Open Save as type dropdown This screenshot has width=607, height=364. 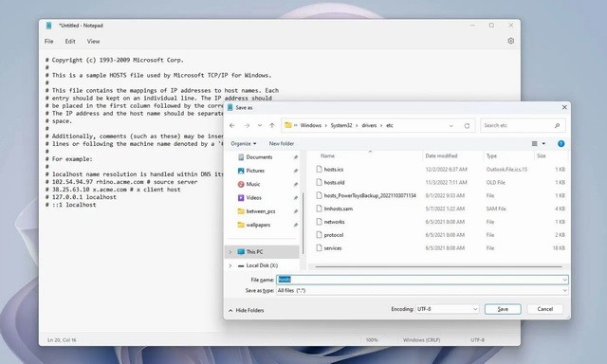coord(422,290)
